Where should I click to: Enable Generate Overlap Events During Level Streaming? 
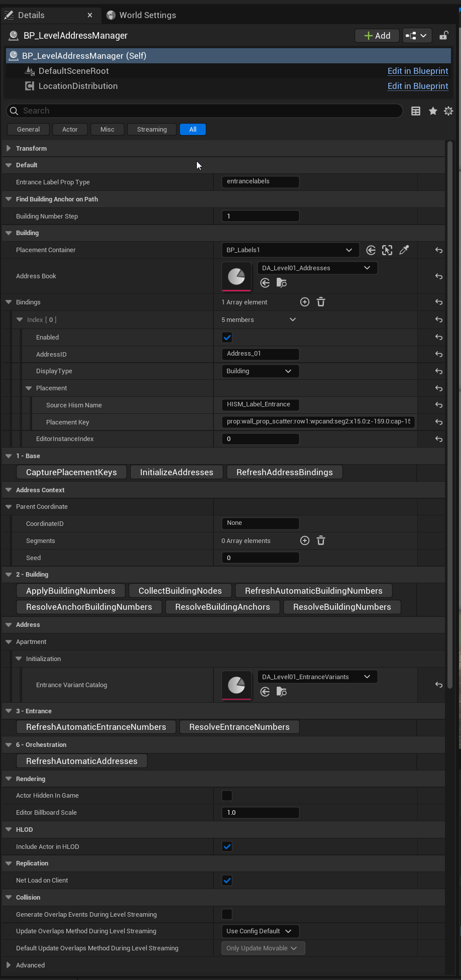pos(227,914)
